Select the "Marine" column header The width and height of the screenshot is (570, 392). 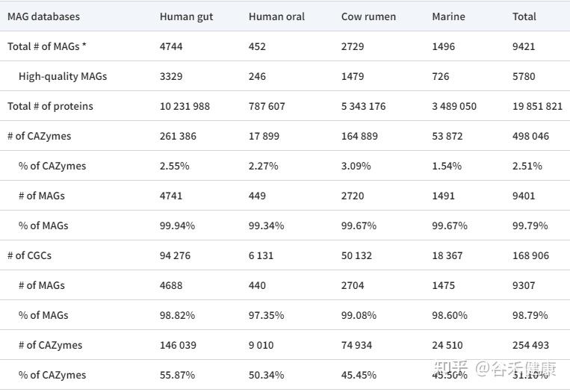tap(448, 16)
